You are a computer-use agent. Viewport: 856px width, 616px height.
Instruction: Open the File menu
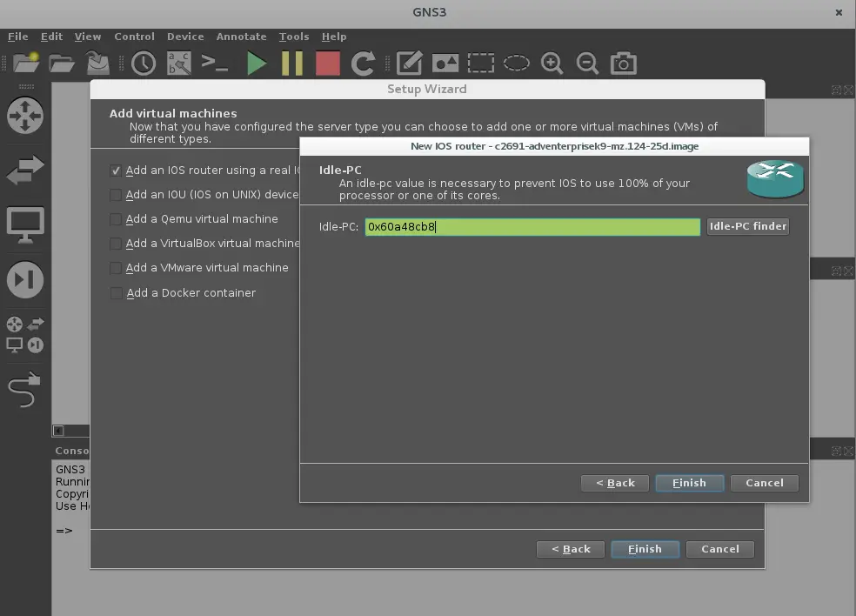click(18, 37)
